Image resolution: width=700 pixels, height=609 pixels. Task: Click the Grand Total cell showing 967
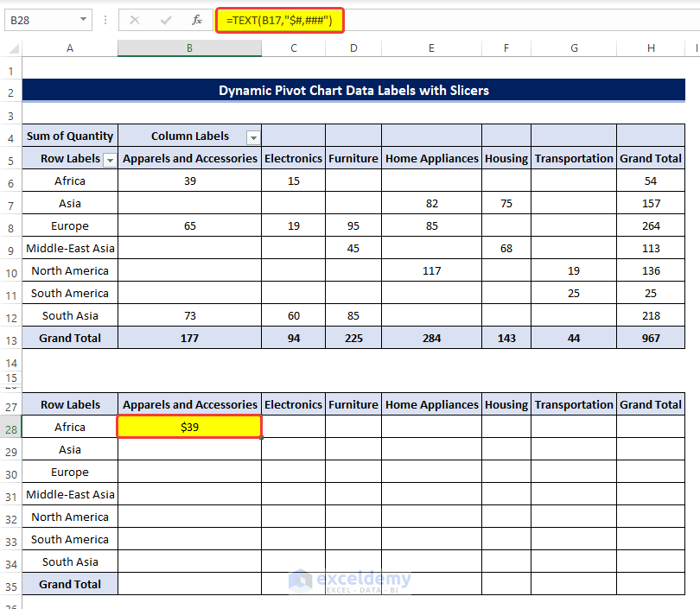pyautogui.click(x=651, y=338)
